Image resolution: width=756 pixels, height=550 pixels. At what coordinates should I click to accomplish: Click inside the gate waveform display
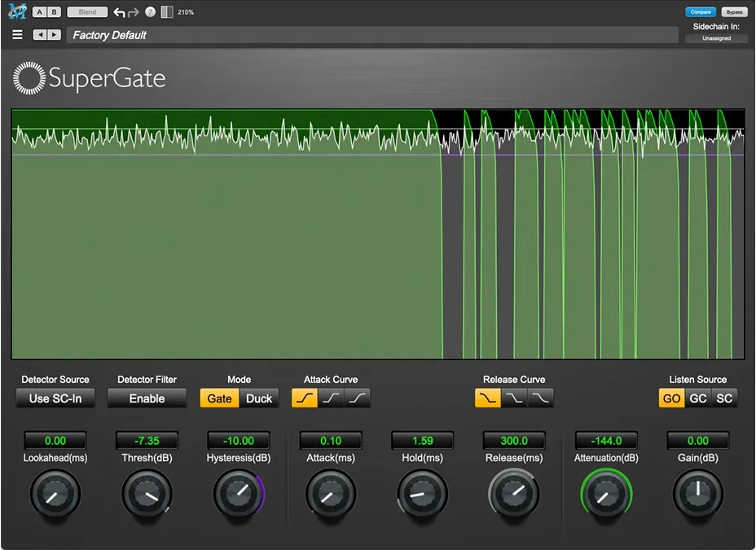(x=378, y=234)
